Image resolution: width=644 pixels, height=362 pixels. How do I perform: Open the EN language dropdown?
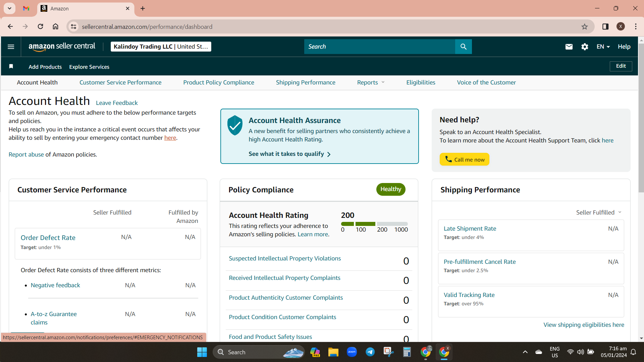click(603, 47)
